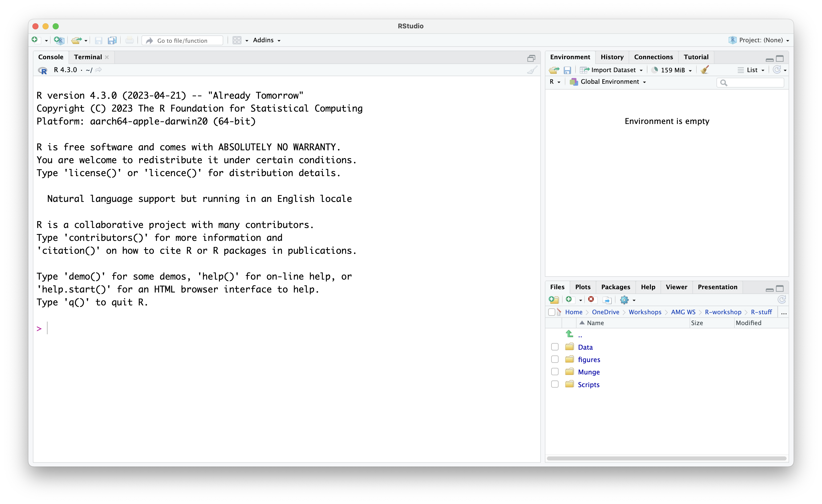Click the Go to file/function field
The image size is (822, 504).
pos(182,40)
